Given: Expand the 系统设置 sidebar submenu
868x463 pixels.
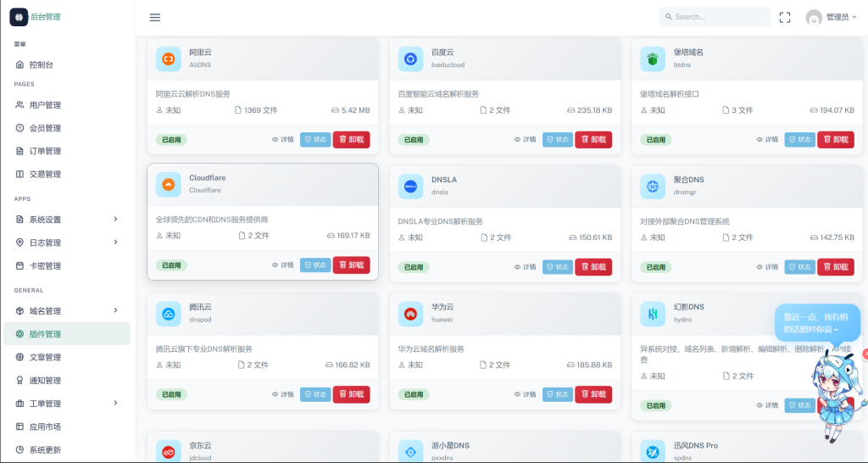Looking at the screenshot, I should pyautogui.click(x=68, y=220).
